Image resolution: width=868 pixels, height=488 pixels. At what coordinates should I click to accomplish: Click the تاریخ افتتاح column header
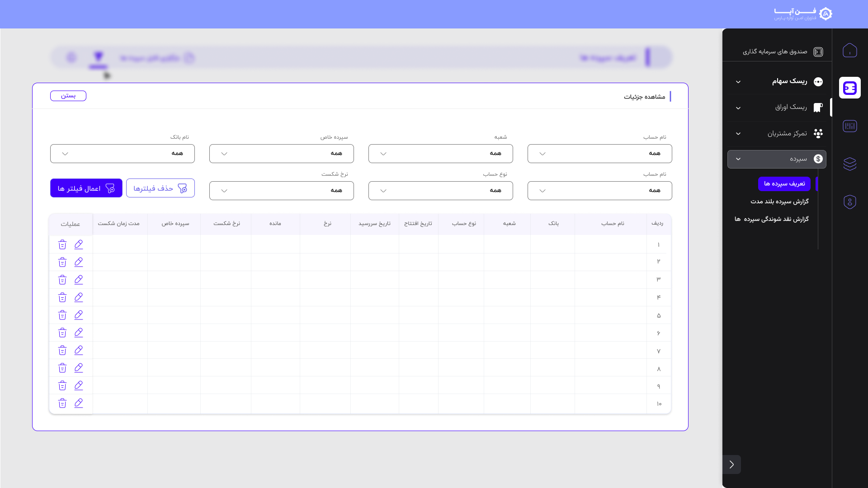418,224
